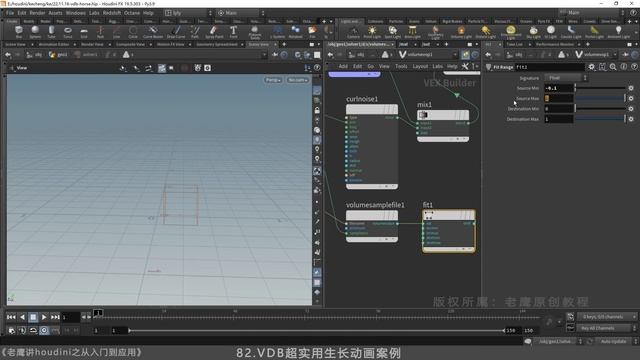Open the network editor Layout menu
Screen dimensions: 640x360
click(420, 66)
